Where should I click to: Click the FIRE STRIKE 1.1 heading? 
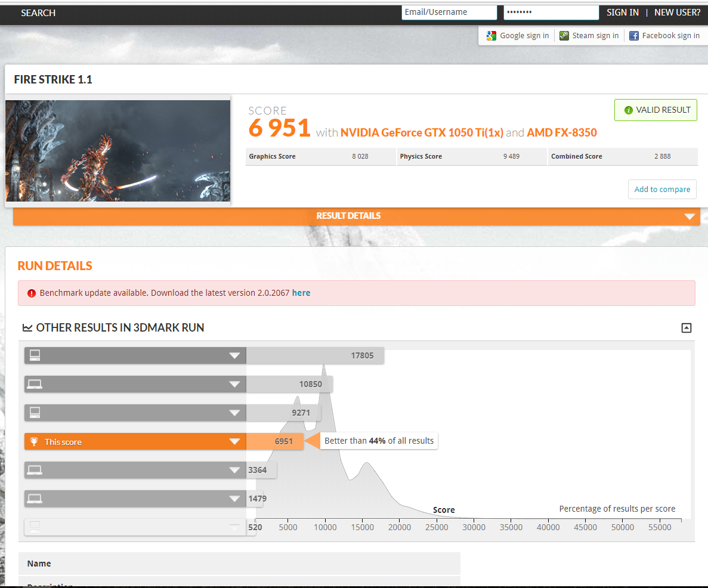tap(53, 79)
